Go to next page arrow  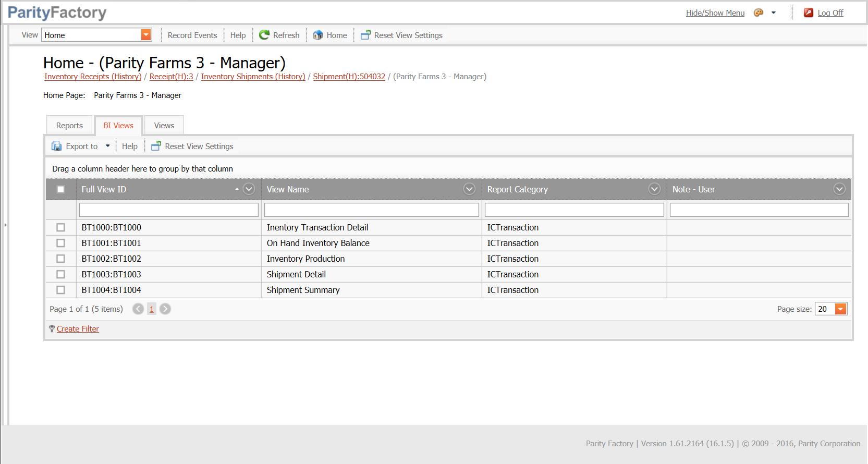[165, 309]
